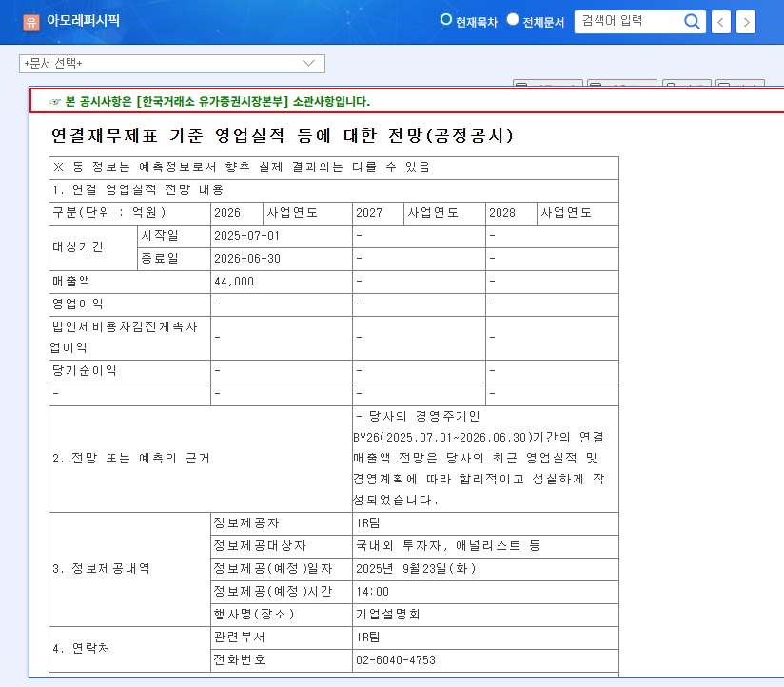Click the 기업설명회 event name cell
Image resolution: width=784 pixels, height=687 pixels.
coord(485,615)
